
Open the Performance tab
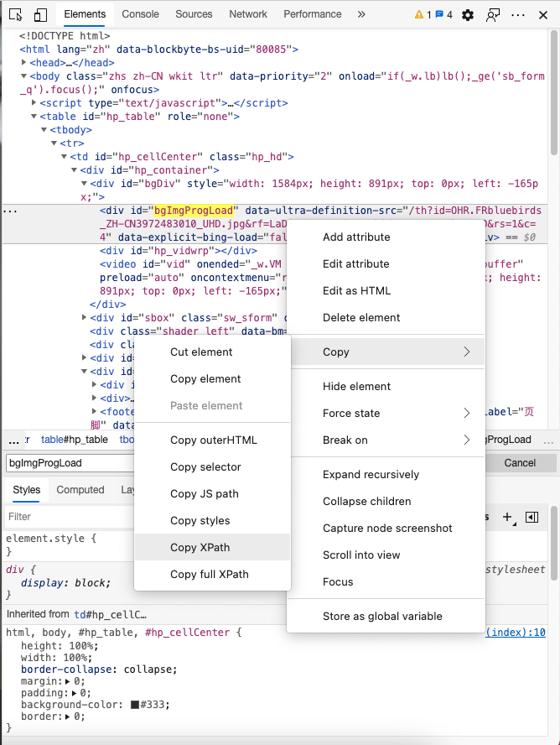[312, 14]
